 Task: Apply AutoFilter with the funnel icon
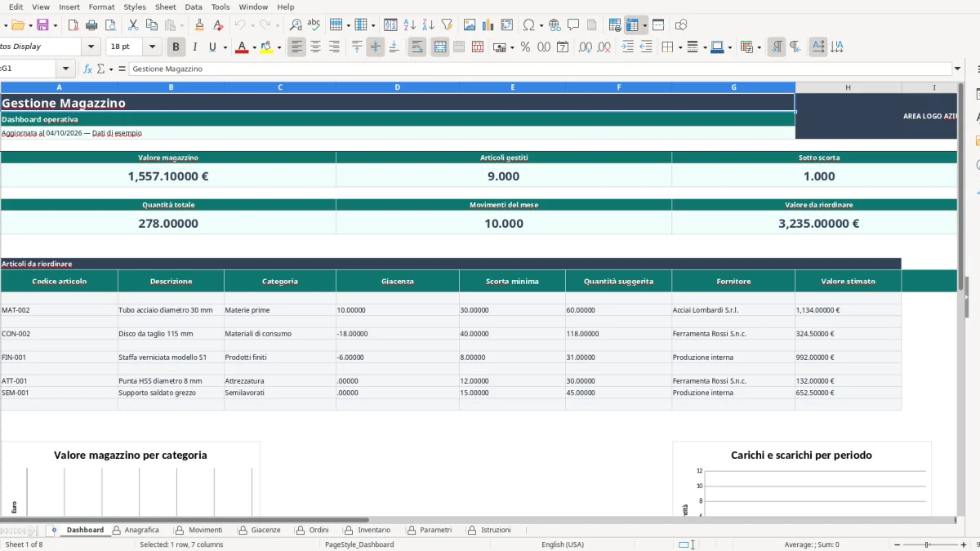pyautogui.click(x=447, y=25)
